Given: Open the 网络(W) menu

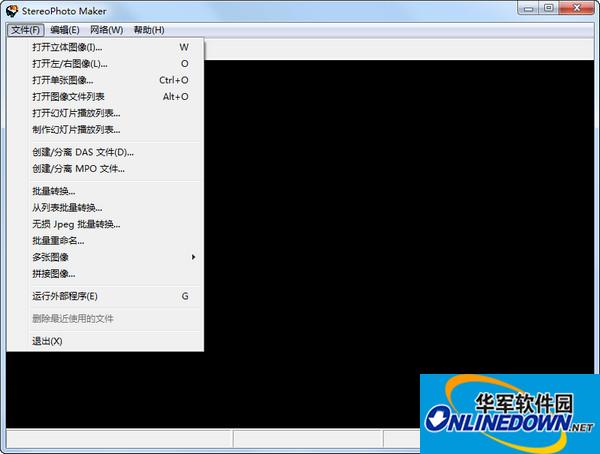Looking at the screenshot, I should pos(106,30).
